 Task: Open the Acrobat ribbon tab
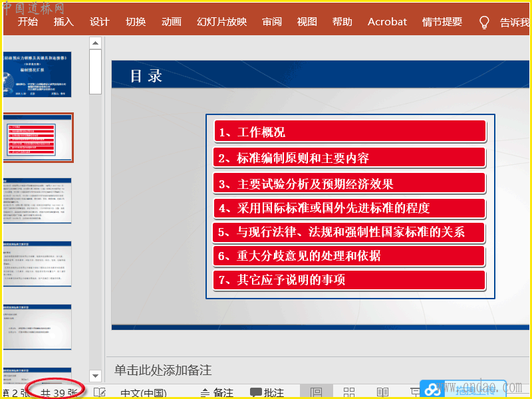[387, 22]
